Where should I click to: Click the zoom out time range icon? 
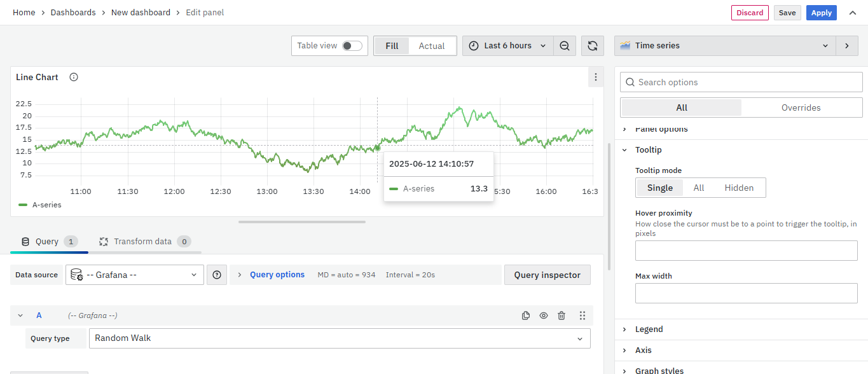click(565, 46)
